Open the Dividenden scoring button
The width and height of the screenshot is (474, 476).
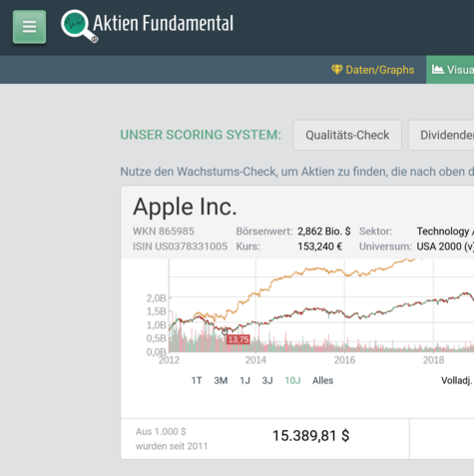click(x=441, y=135)
